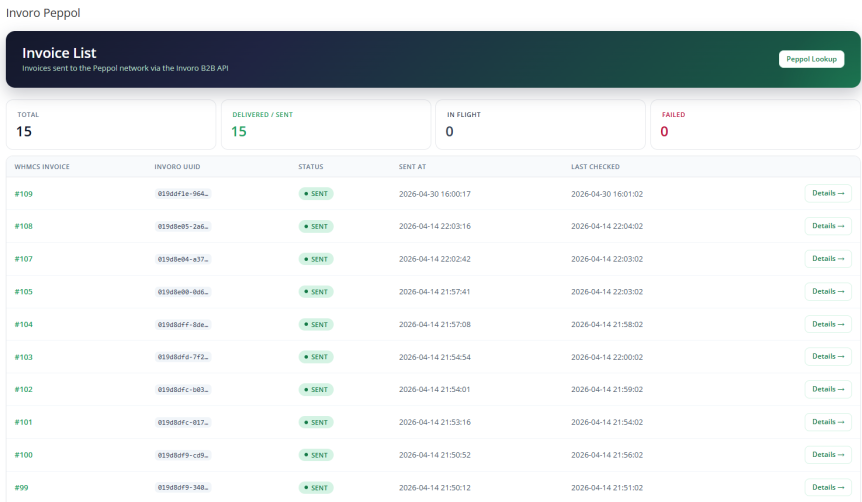Select last checked 2026-04-14 22:00:02

607,357
